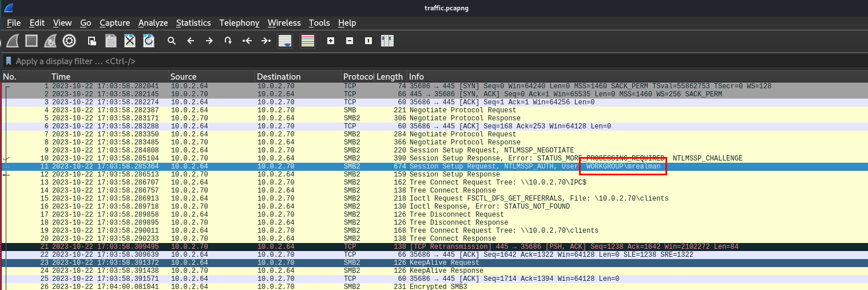This screenshot has height=290, width=868.
Task: Find a packet with the magnifier icon
Action: click(171, 41)
